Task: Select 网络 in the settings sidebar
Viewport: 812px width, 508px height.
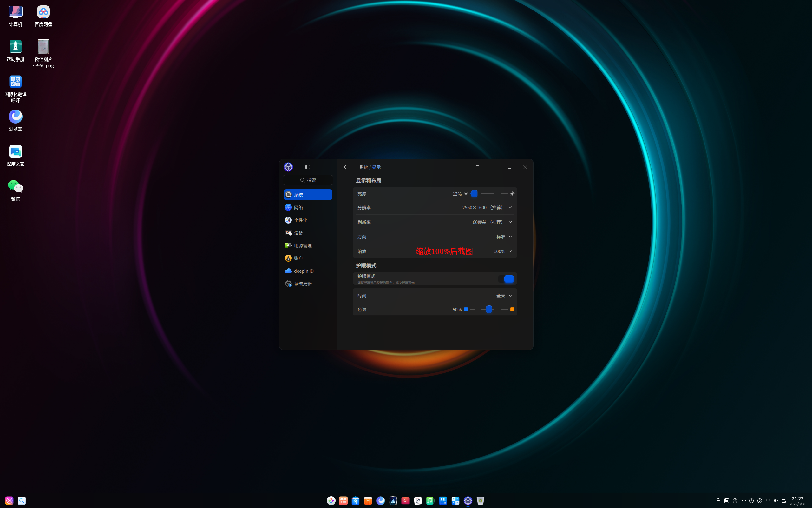Action: coord(308,207)
